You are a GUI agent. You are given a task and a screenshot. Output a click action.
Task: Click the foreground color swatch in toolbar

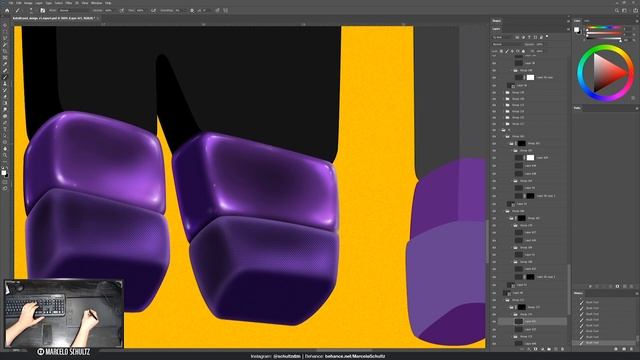click(4, 173)
